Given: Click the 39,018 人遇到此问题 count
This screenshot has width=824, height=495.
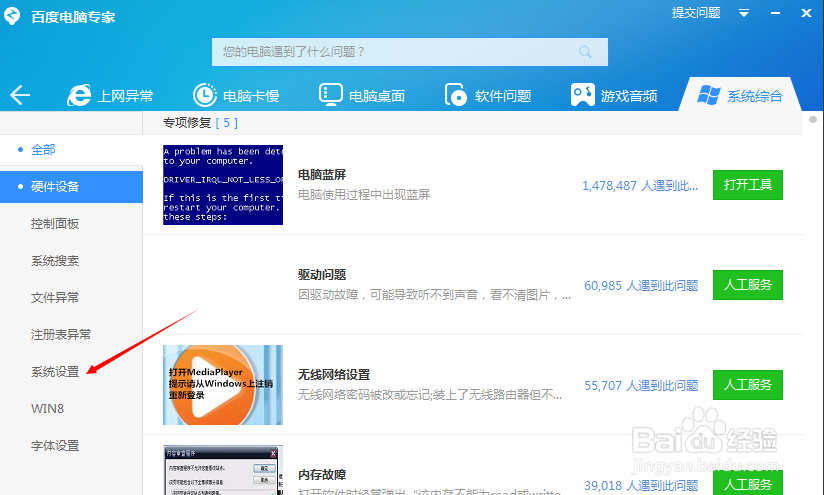Looking at the screenshot, I should tap(641, 485).
